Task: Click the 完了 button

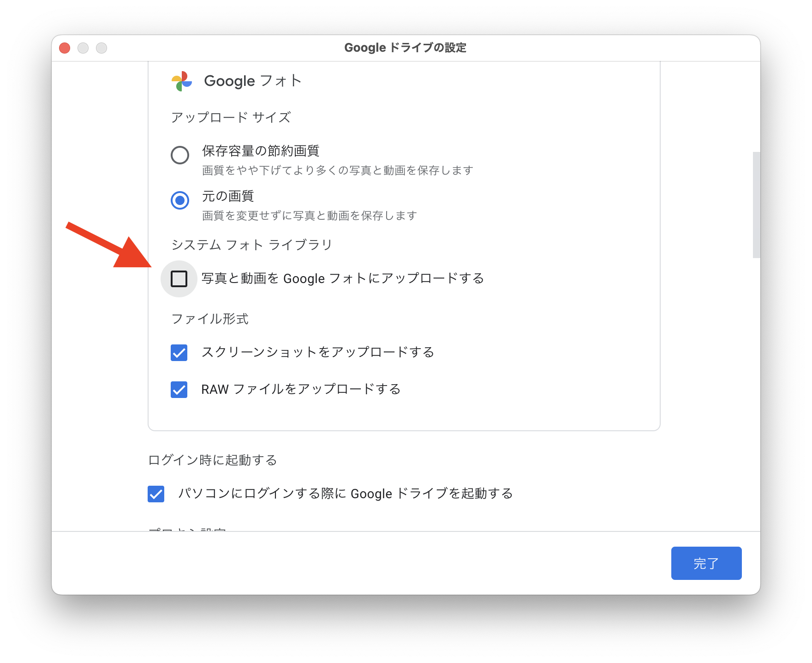Action: click(706, 563)
